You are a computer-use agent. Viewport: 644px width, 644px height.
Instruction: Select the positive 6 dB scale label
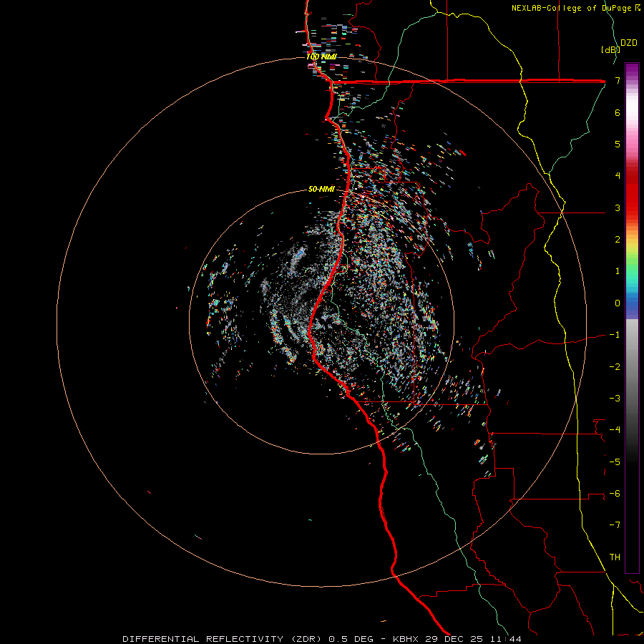pos(618,112)
